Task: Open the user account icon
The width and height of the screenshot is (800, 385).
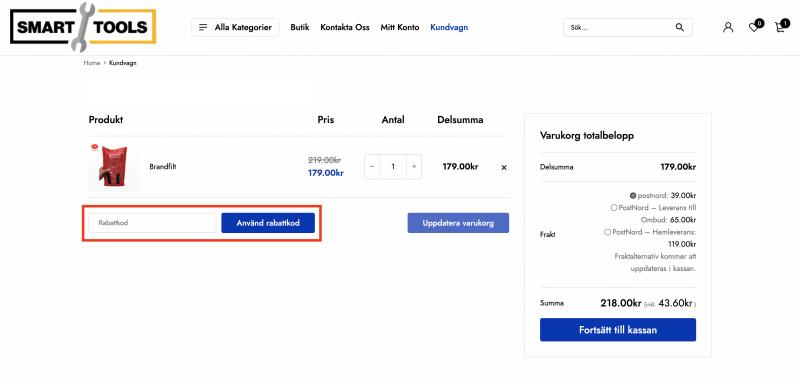Action: click(x=728, y=28)
